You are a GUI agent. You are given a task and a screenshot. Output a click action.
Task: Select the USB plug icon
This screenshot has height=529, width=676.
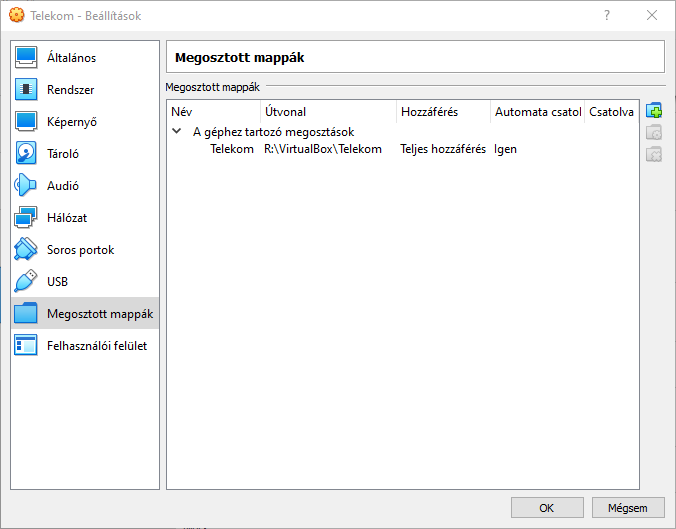(26, 281)
